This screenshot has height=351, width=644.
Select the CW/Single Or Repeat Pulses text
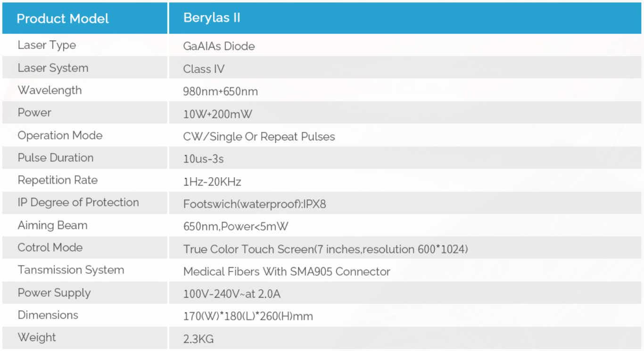pyautogui.click(x=259, y=137)
